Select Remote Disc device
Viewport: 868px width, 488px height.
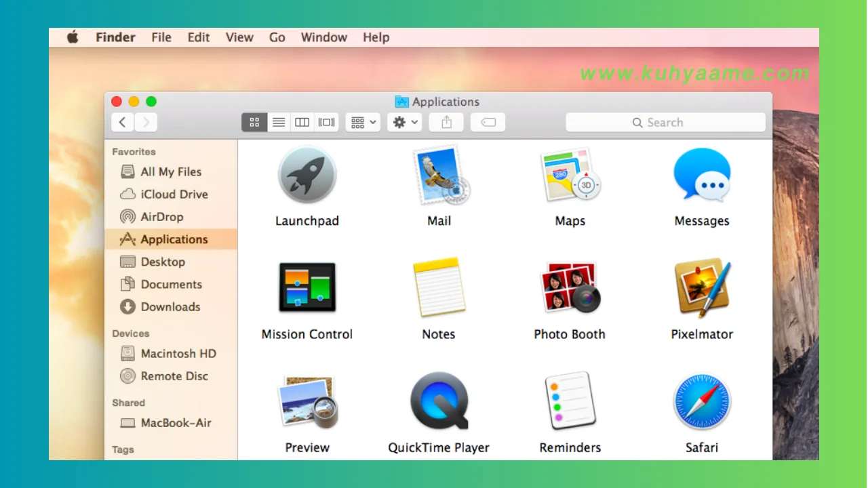point(171,375)
